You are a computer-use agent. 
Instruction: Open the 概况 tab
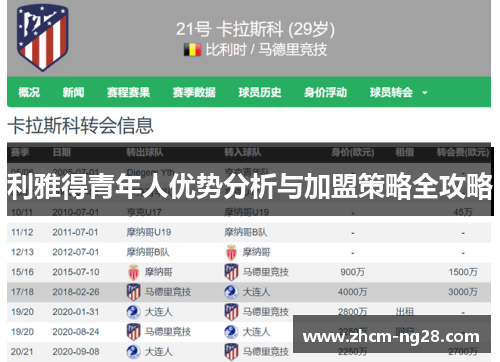29,92
